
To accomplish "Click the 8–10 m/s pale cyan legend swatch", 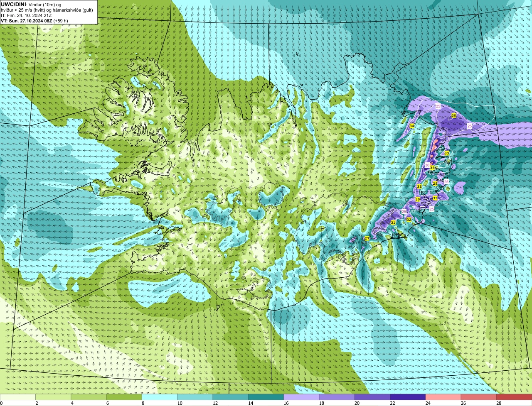I will pos(160,397).
